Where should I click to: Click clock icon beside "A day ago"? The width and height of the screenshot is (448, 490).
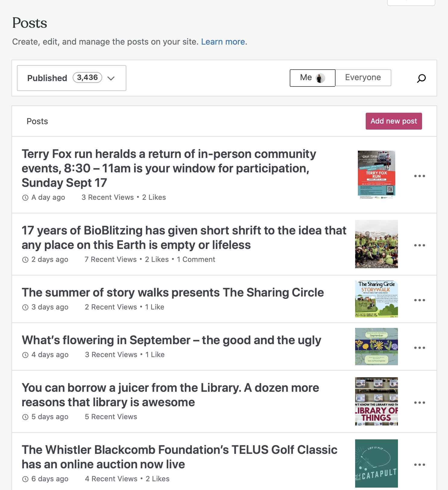coord(25,198)
